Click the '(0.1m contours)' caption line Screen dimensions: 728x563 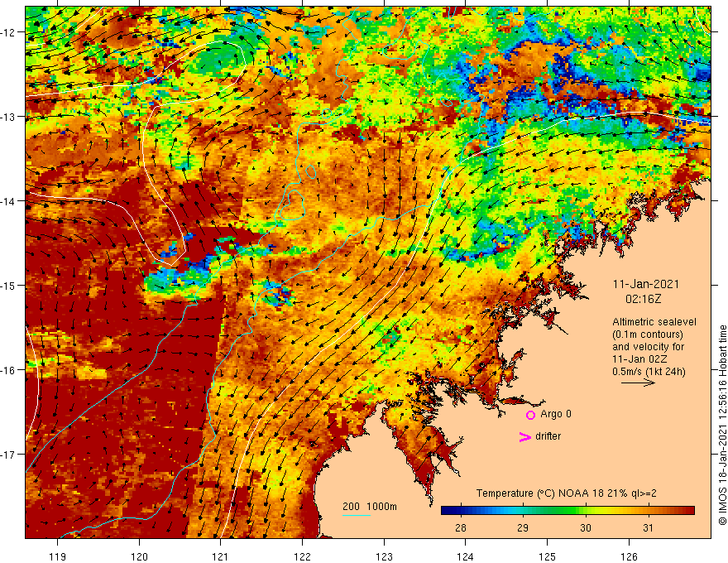648,334
